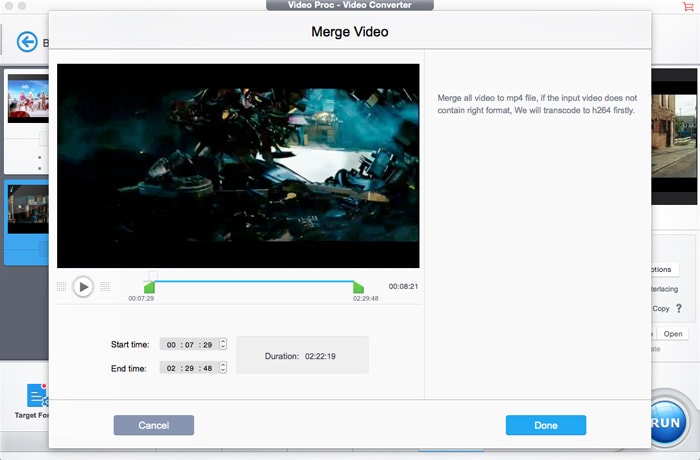Click the Start time label
This screenshot has width=700, height=460.
[x=130, y=344]
